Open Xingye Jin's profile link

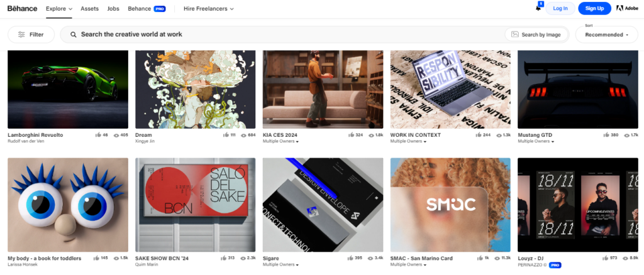pyautogui.click(x=145, y=141)
